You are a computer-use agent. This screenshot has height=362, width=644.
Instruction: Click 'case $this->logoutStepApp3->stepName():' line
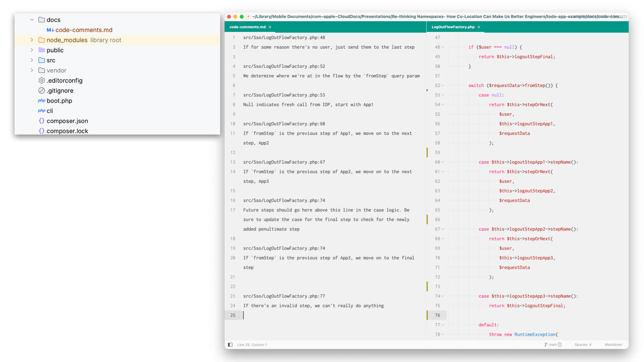coord(528,296)
